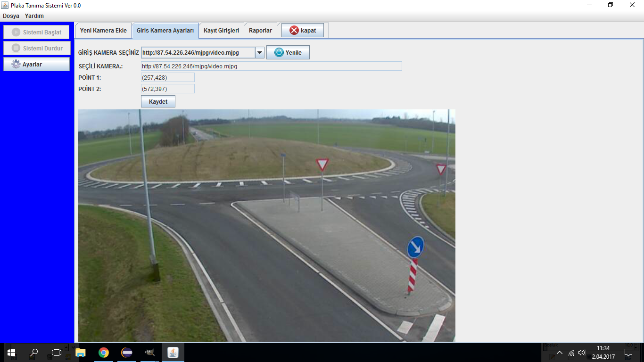This screenshot has height=362, width=644.
Task: Click the speaker icon in system tray
Action: (x=583, y=352)
